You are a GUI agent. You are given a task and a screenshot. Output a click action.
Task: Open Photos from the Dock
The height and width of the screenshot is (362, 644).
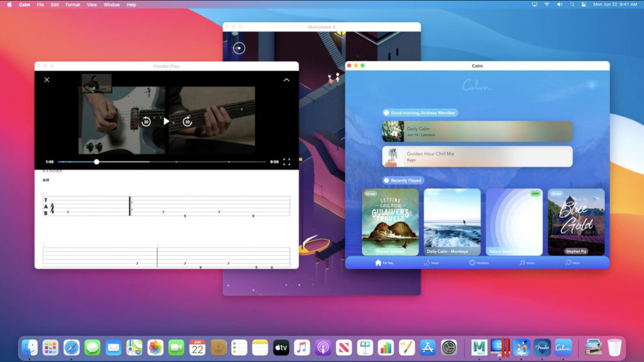(155, 348)
